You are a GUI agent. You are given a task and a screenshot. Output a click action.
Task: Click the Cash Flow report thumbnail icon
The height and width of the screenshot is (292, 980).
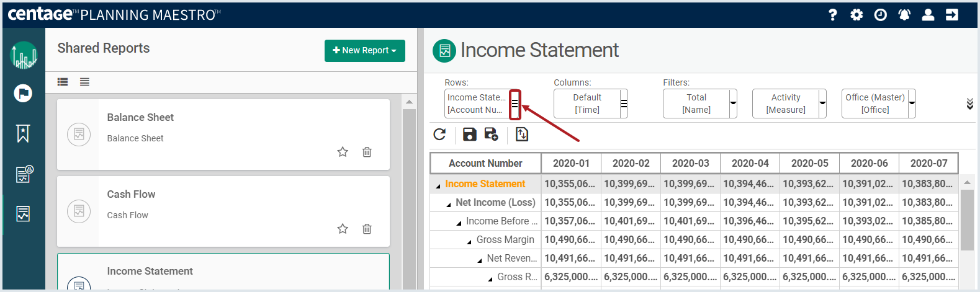click(79, 211)
